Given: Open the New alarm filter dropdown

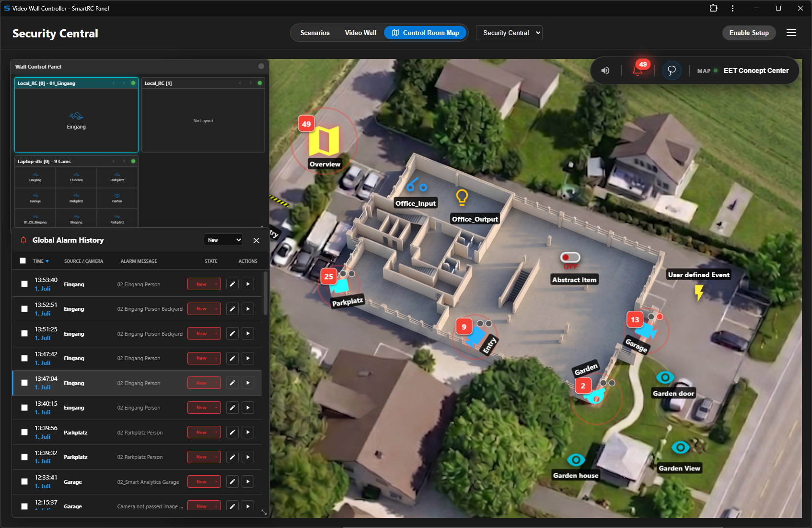Looking at the screenshot, I should point(223,240).
